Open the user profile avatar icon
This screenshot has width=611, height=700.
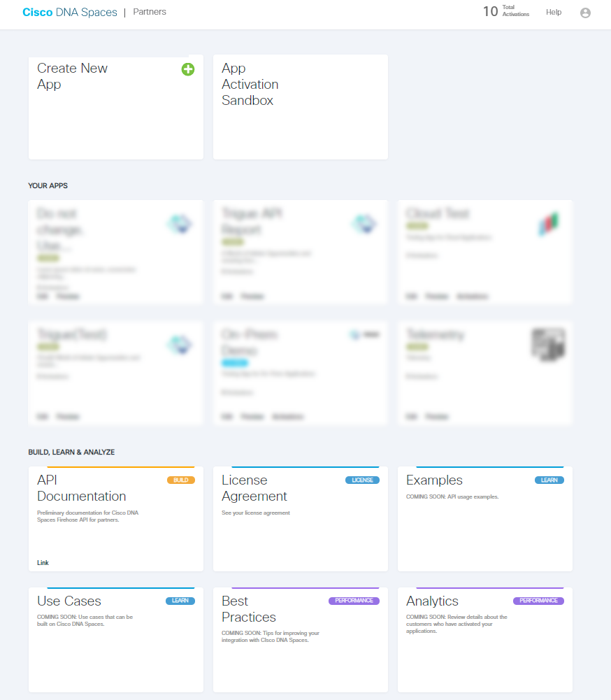(x=585, y=13)
